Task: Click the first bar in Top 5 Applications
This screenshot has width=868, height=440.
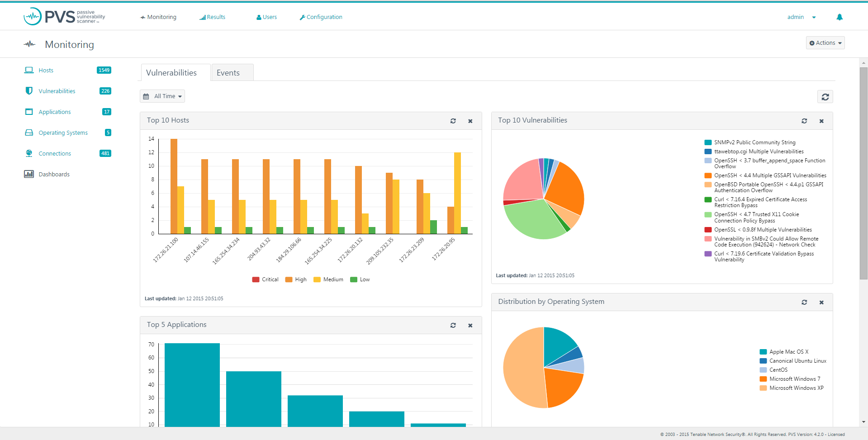Action: (192, 385)
